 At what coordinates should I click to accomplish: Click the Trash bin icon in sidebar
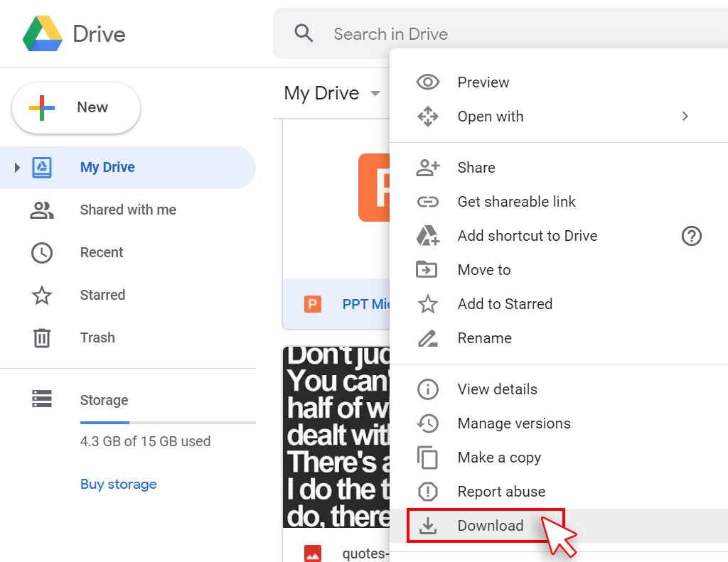(x=42, y=337)
